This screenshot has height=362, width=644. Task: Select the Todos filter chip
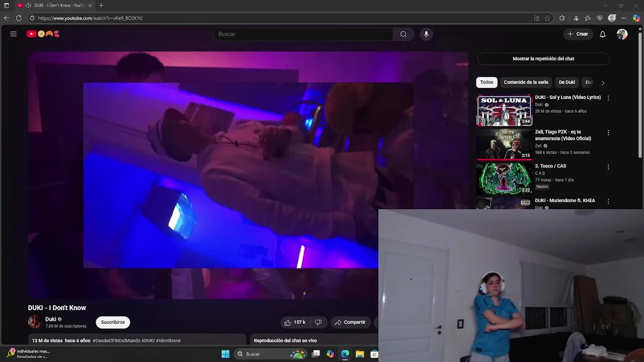coord(487,82)
